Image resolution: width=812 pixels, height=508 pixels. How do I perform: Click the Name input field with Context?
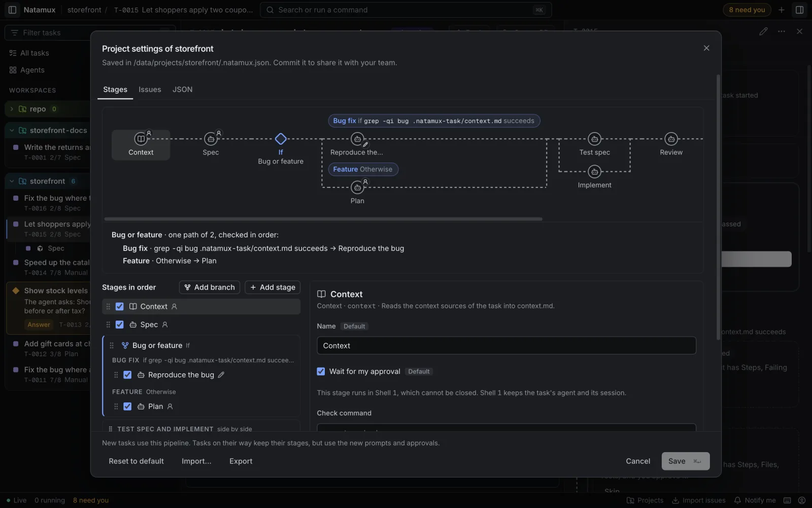[506, 345]
